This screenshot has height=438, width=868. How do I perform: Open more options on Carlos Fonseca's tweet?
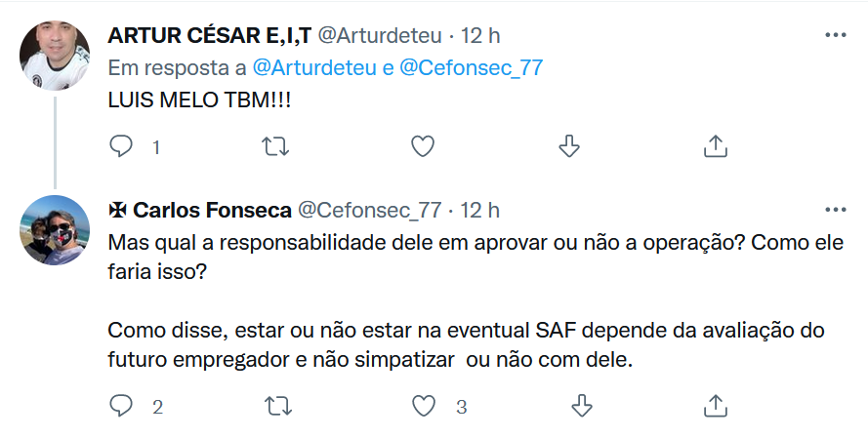(x=836, y=209)
